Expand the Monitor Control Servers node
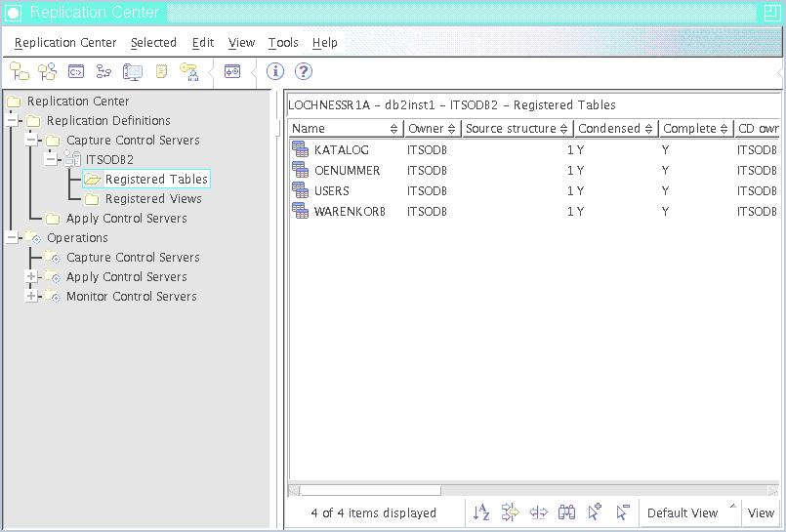Screen dimensions: 786x532 [x=32, y=297]
